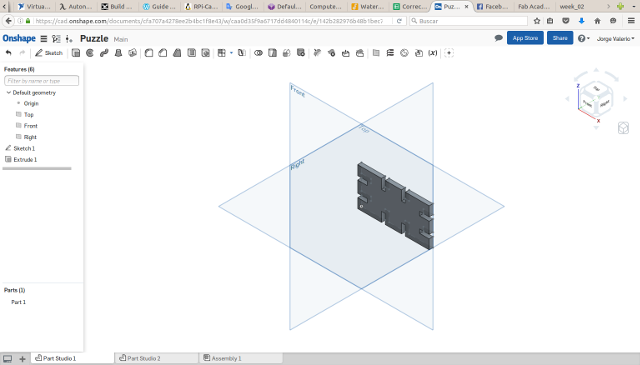This screenshot has width=640, height=365.
Task: Click the Onshape logo
Action: pyautogui.click(x=19, y=38)
